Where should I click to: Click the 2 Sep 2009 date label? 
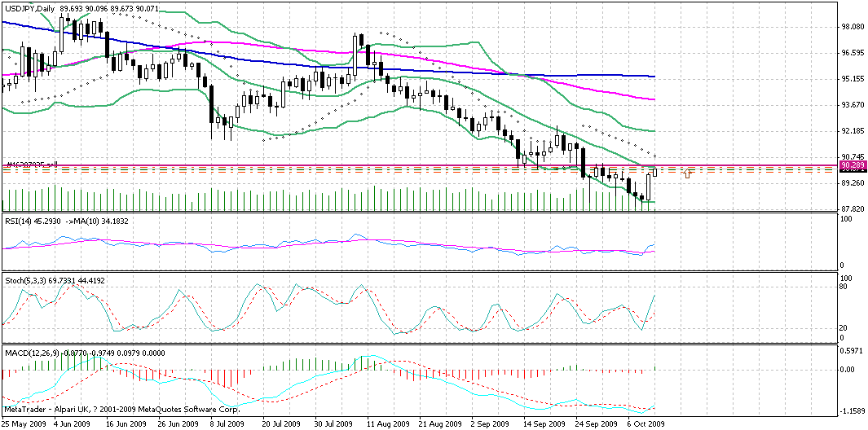click(x=488, y=423)
